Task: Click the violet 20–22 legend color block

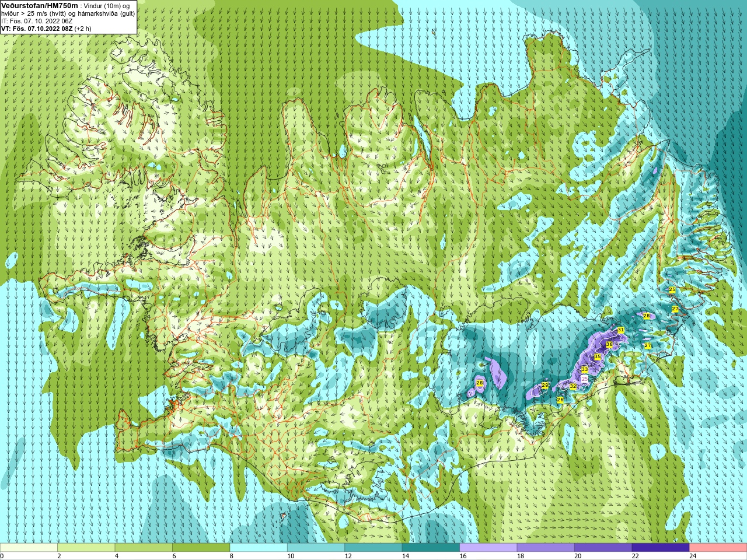Action: 603,548
